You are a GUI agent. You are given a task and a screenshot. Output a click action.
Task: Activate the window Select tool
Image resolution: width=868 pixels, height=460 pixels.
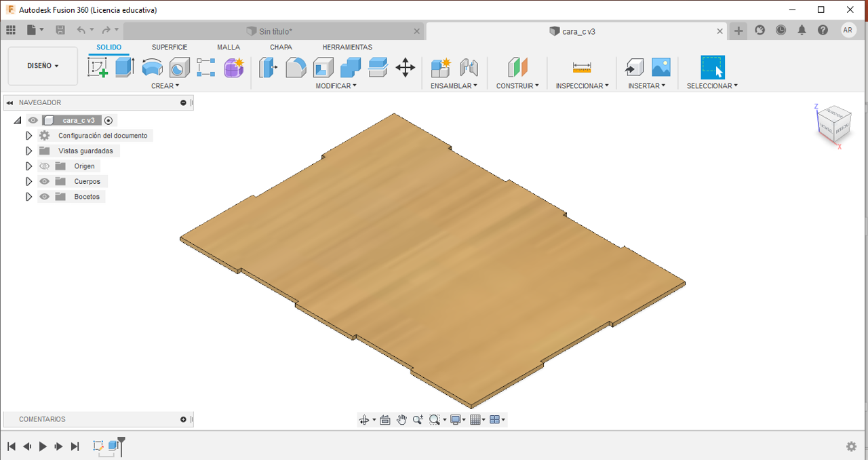713,67
